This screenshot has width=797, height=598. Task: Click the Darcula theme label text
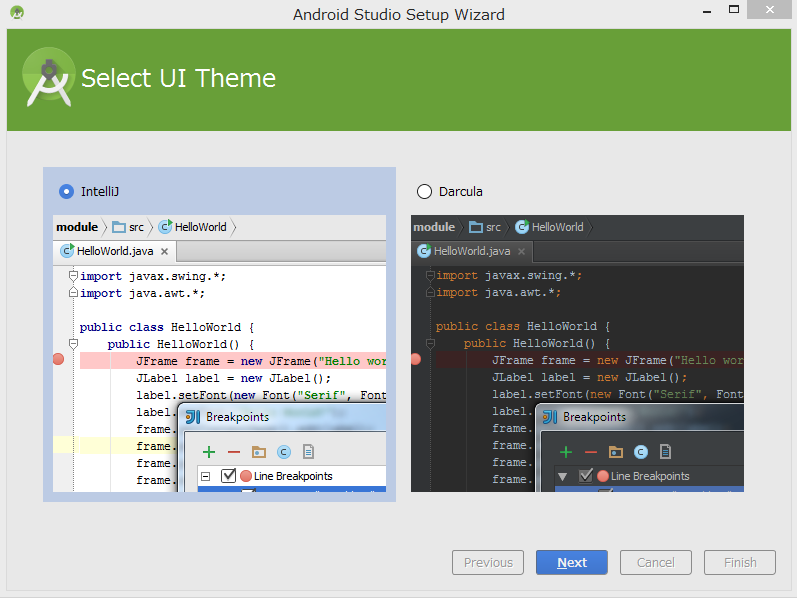[461, 192]
